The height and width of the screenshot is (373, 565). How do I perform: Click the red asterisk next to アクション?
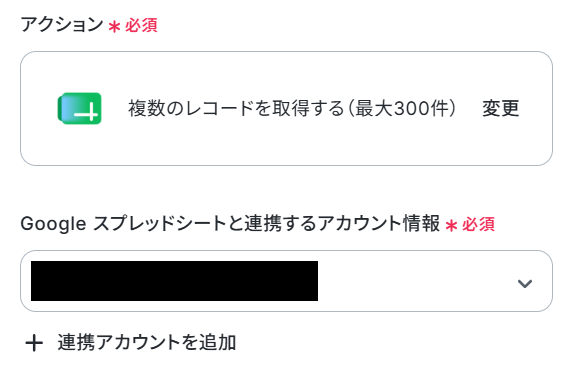click(x=114, y=27)
